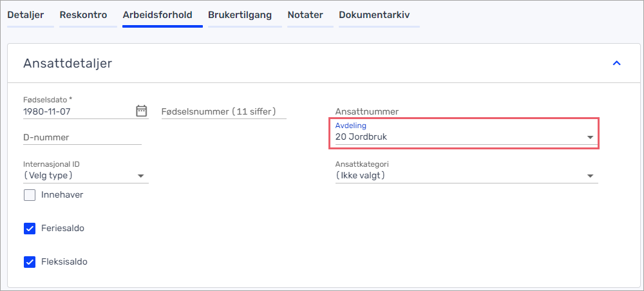Image resolution: width=644 pixels, height=291 pixels.
Task: Expand the Internasjonal ID type dropdown
Action: [x=86, y=176]
